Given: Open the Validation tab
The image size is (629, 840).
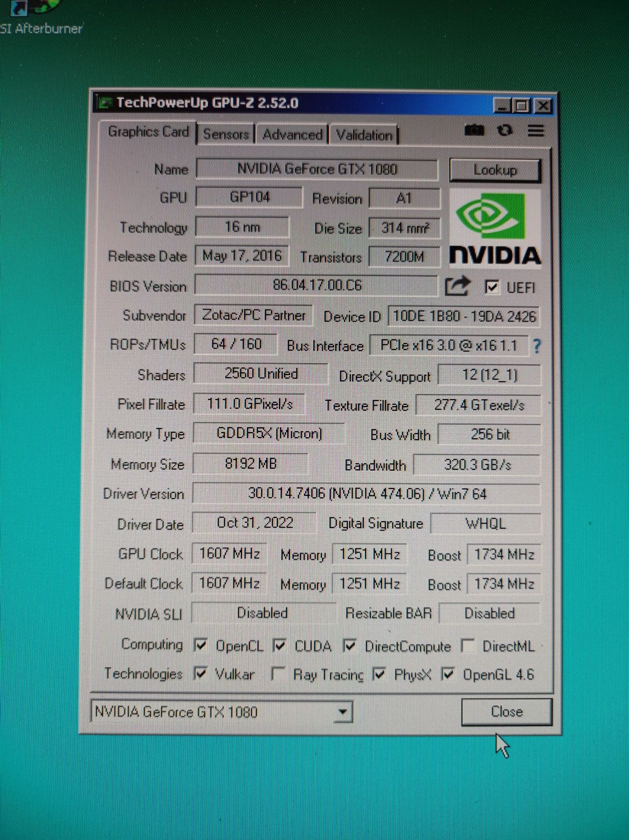Looking at the screenshot, I should (x=364, y=135).
